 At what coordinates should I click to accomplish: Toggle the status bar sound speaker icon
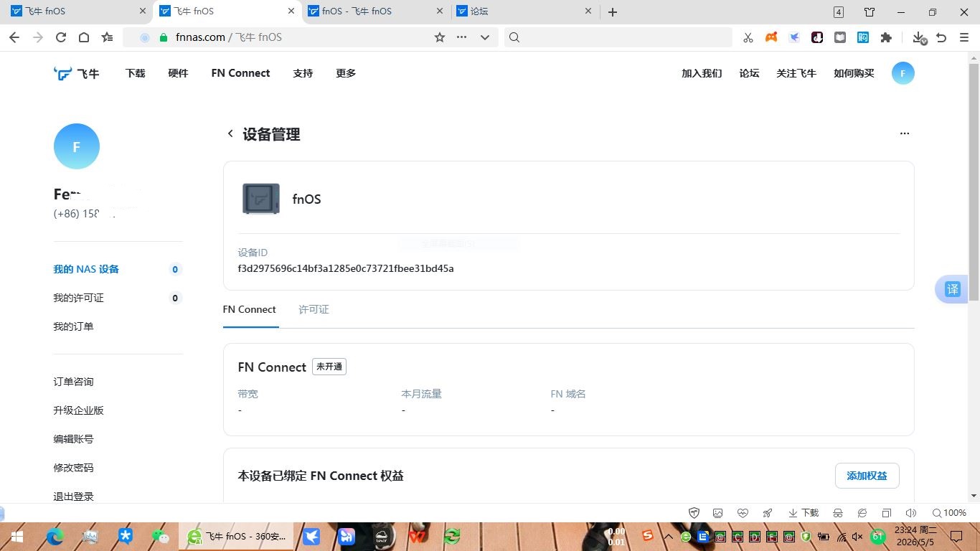click(911, 513)
